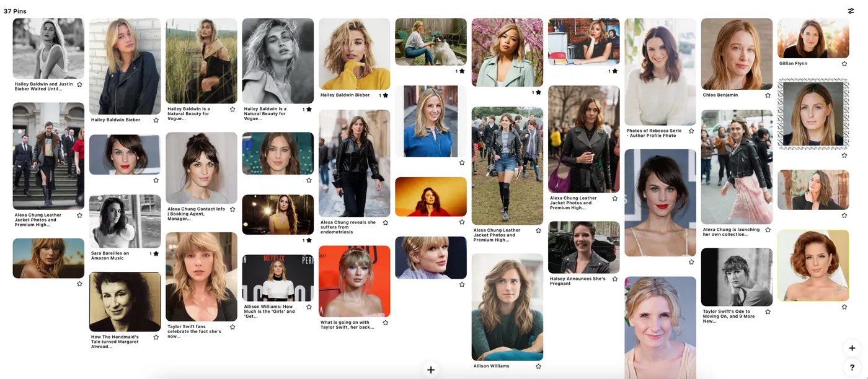Unstar the Sara Bareilles on Amazon Music pin

pyautogui.click(x=156, y=253)
